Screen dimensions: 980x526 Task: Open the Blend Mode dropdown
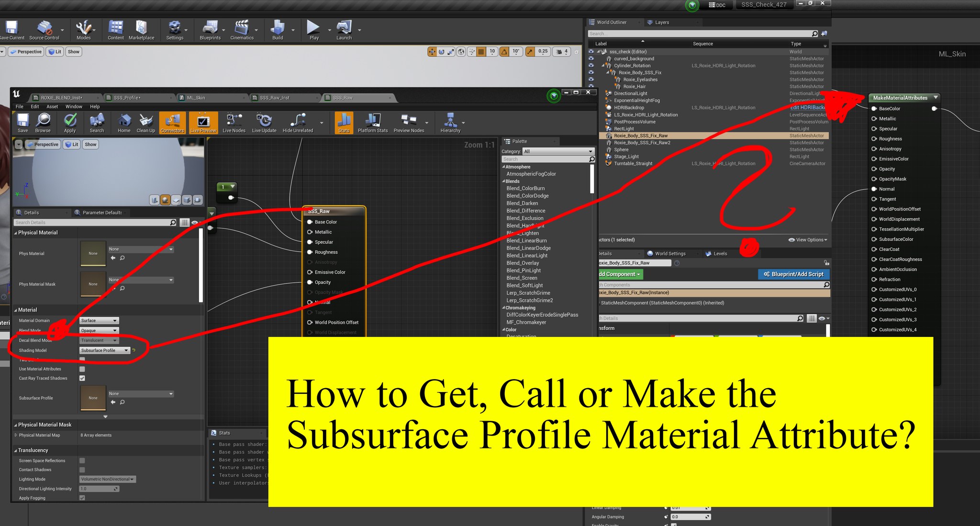tap(99, 331)
